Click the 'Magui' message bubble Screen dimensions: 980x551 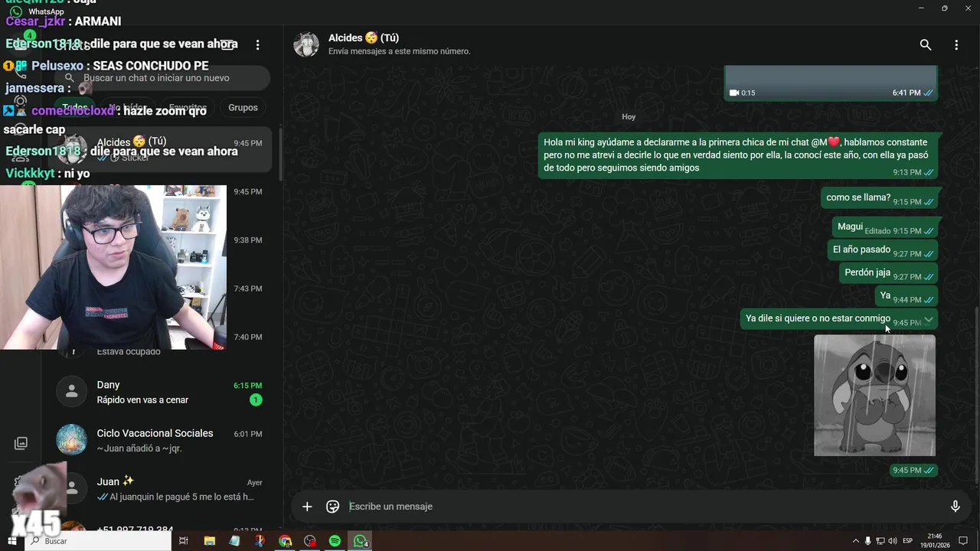point(884,227)
